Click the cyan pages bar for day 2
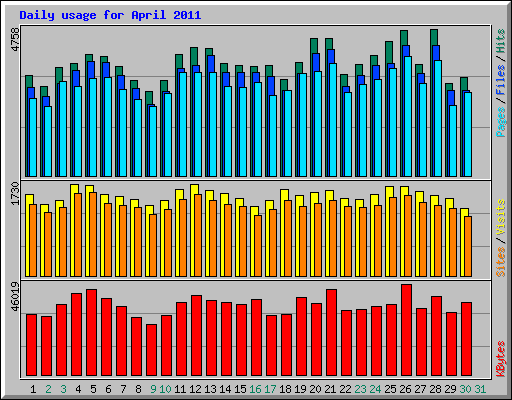The image size is (512, 400). [x=48, y=141]
